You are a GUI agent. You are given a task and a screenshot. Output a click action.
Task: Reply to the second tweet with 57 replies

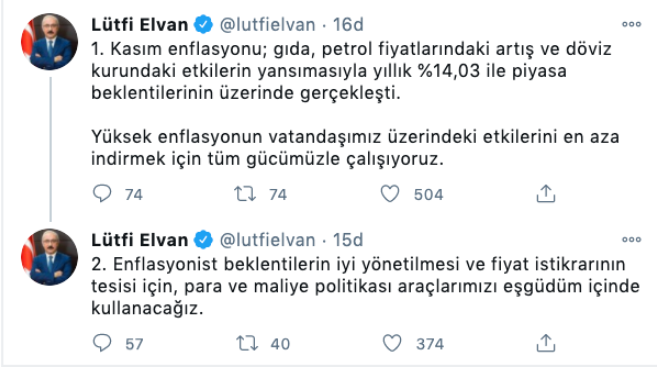[102, 343]
